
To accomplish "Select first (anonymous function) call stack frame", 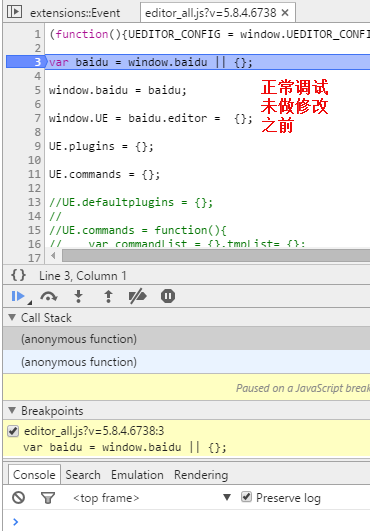I will pyautogui.click(x=186, y=339).
